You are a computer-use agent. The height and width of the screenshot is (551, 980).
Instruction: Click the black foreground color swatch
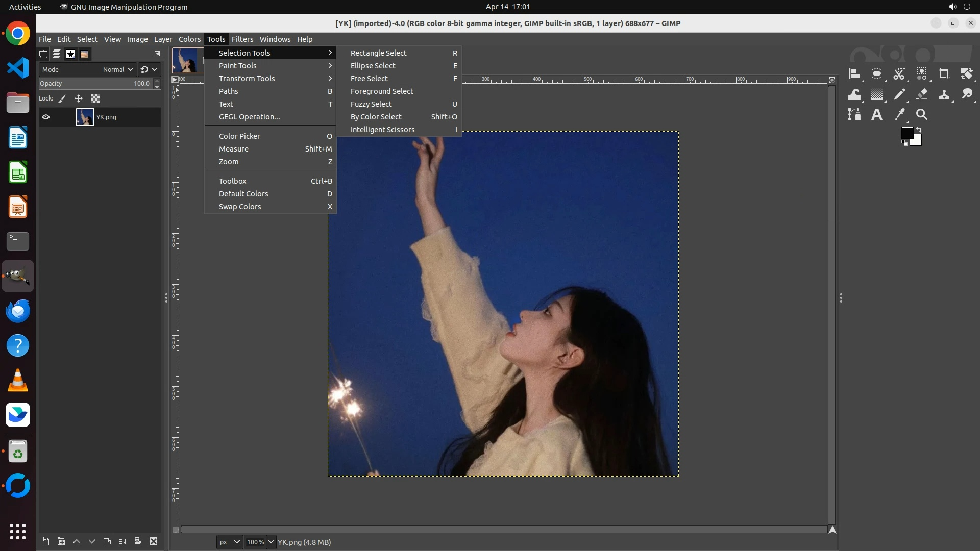point(906,133)
